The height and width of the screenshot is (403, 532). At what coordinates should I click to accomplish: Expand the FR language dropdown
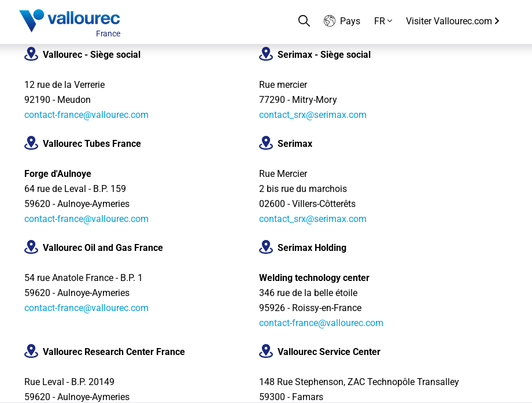[x=383, y=21]
